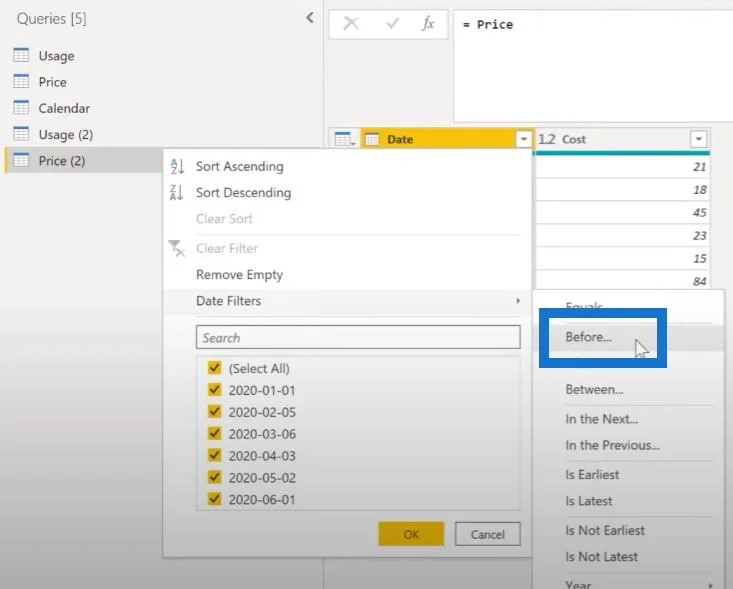Click the Cost column header
Viewport: 733px width, 589px height.
[623, 139]
